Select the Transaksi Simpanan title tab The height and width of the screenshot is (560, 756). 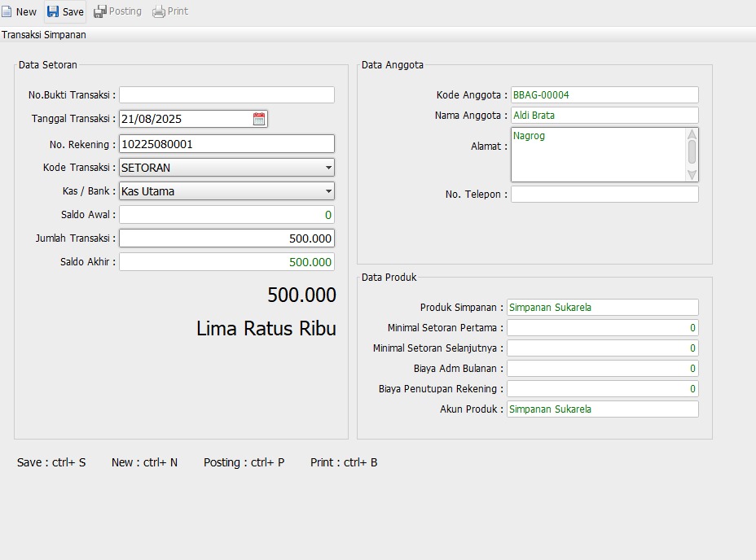(44, 35)
